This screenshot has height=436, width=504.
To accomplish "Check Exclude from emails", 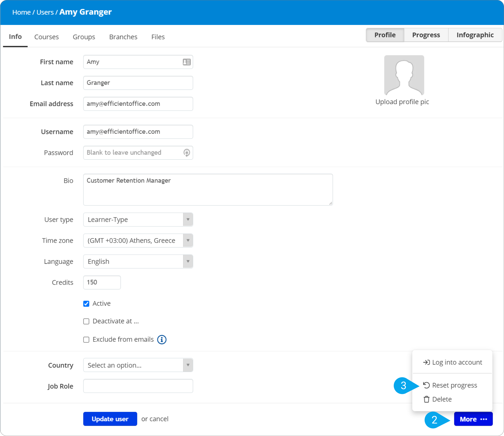I will click(x=86, y=340).
